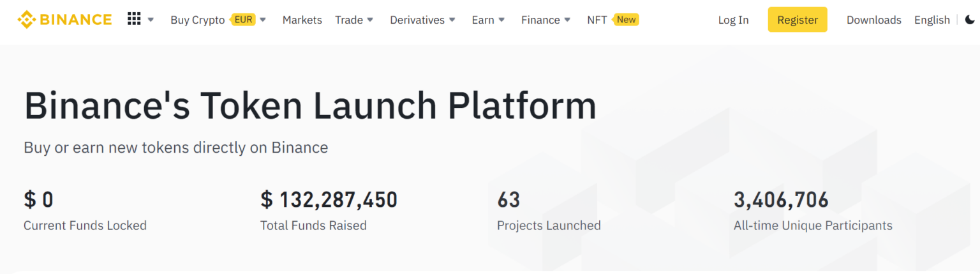Expand the Earn dropdown arrow
The width and height of the screenshot is (980, 274).
[x=488, y=20]
